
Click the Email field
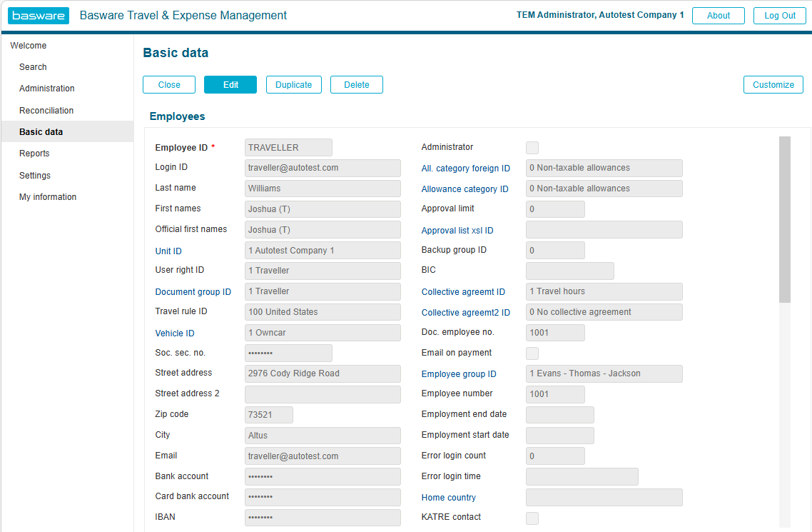[323, 456]
